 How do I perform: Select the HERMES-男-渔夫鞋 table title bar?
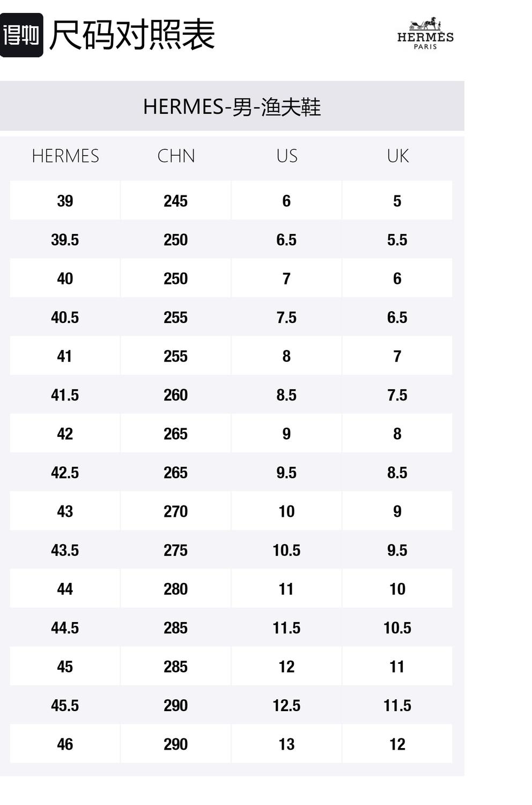(x=232, y=106)
